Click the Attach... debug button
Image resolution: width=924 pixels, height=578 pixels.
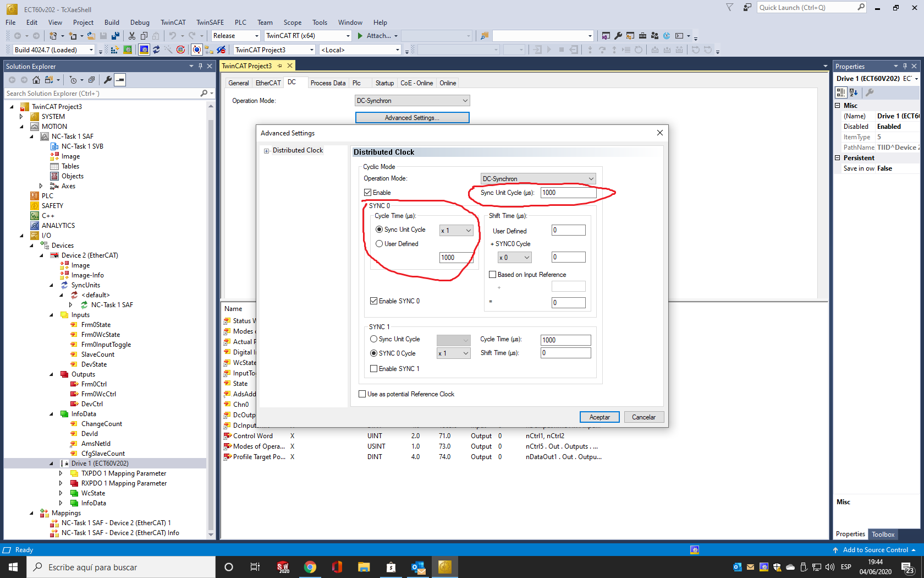(x=377, y=36)
